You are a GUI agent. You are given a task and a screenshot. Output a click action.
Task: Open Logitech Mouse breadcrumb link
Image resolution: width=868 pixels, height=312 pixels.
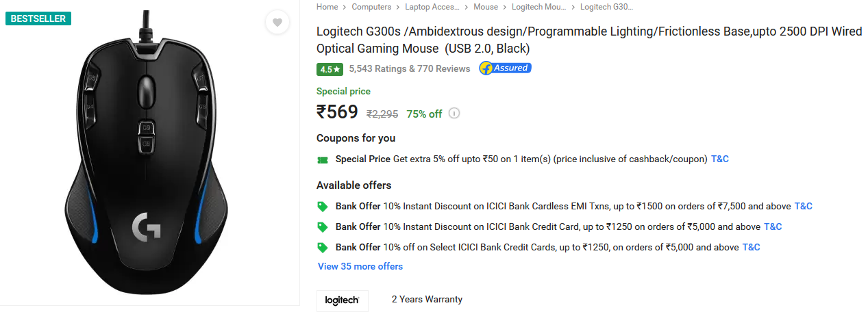point(539,7)
